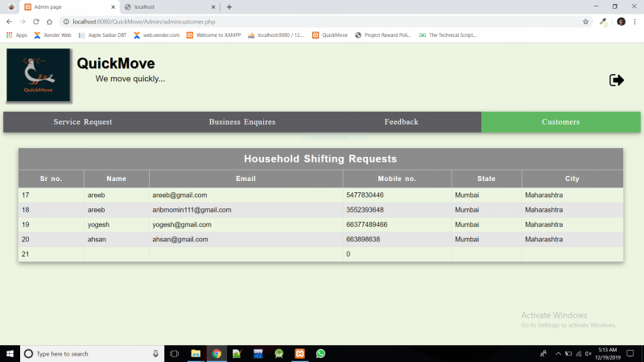Open localhost:8080 phpMyAdmin bookmark
This screenshot has width=644, height=362.
(275, 35)
